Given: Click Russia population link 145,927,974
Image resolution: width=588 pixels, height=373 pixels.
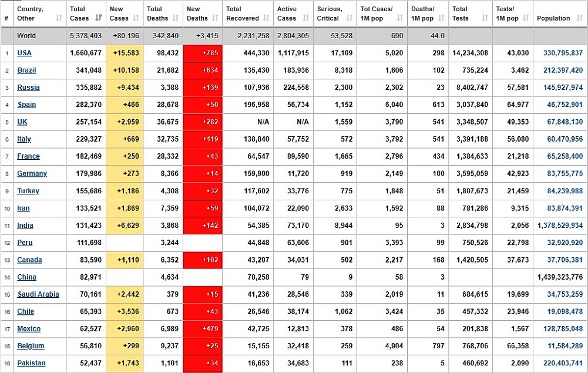Looking at the screenshot, I should 563,88.
